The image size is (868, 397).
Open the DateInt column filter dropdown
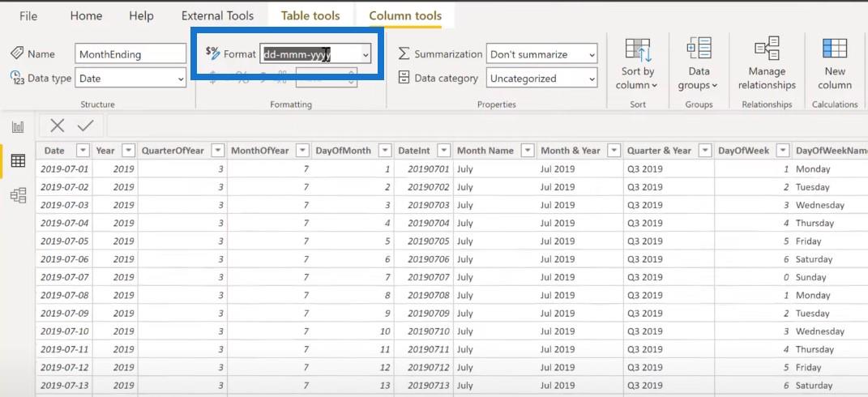(443, 151)
